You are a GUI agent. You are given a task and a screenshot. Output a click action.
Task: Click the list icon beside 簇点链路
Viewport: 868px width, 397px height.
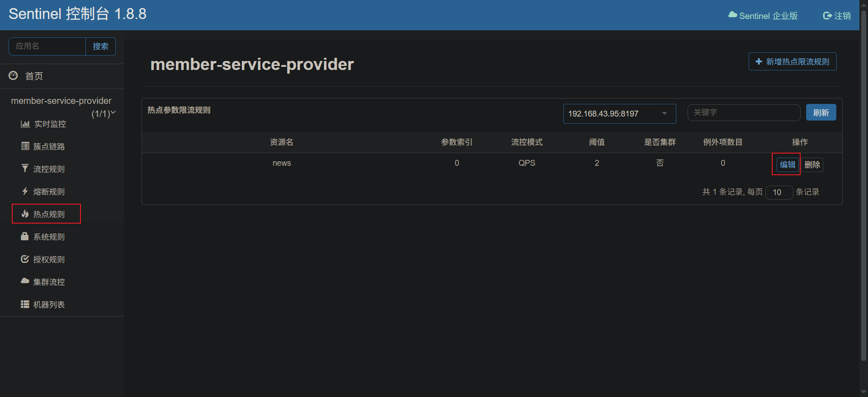pyautogui.click(x=25, y=146)
